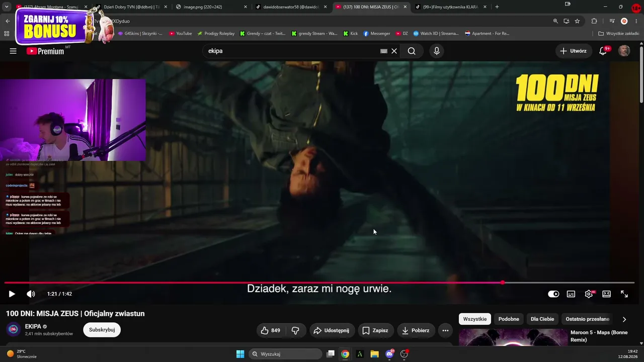The width and height of the screenshot is (644, 362).
Task: Open the Windows Start menu
Action: (240, 354)
